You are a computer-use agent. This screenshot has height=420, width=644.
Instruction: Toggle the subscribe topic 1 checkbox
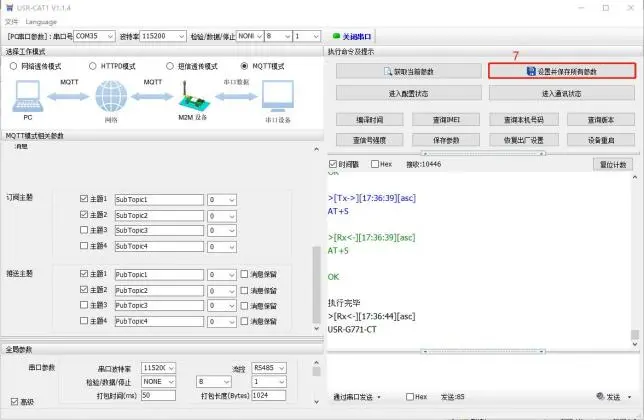click(x=84, y=199)
